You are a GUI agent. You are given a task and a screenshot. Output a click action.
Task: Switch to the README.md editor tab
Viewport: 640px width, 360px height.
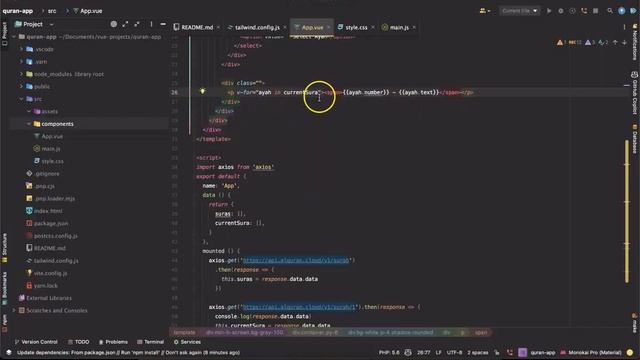pyautogui.click(x=197, y=27)
